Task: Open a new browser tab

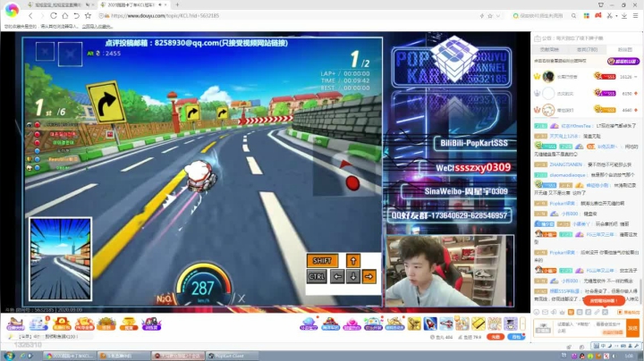Action: pos(177,5)
